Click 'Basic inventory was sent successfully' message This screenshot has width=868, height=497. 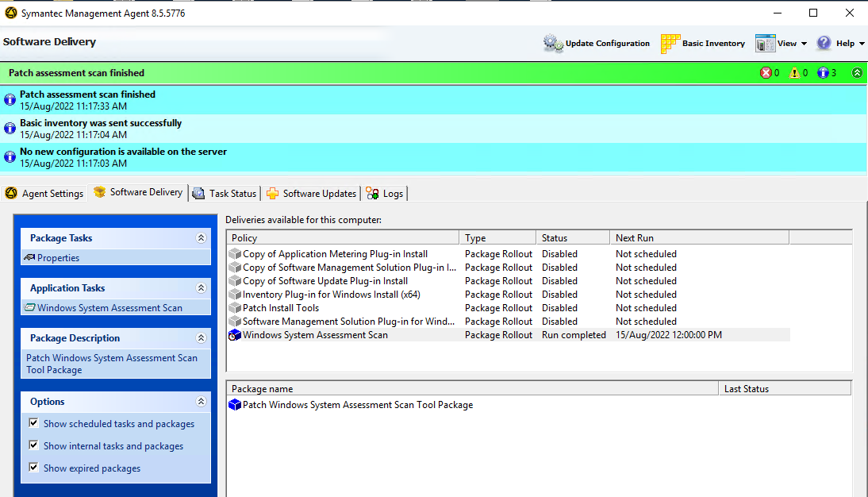point(101,123)
